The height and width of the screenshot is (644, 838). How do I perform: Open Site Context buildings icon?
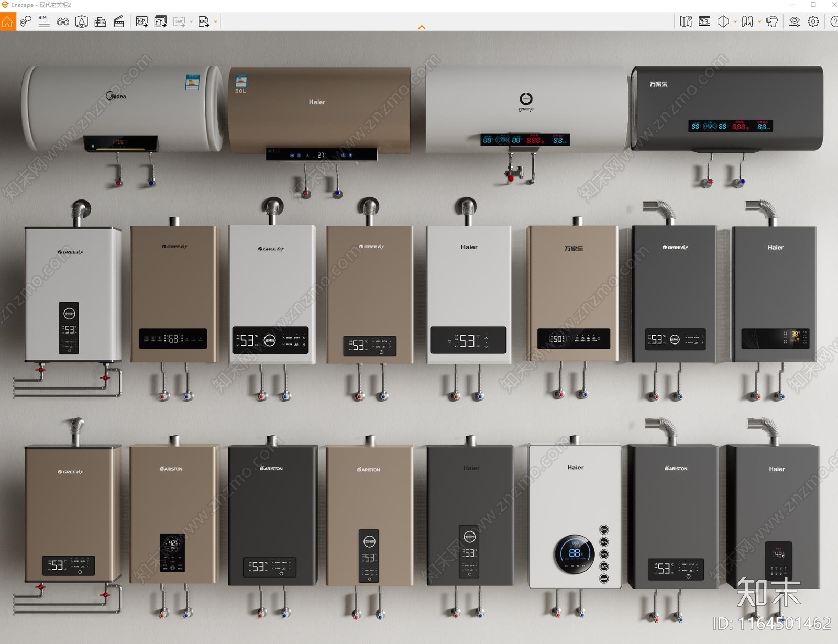(x=100, y=21)
